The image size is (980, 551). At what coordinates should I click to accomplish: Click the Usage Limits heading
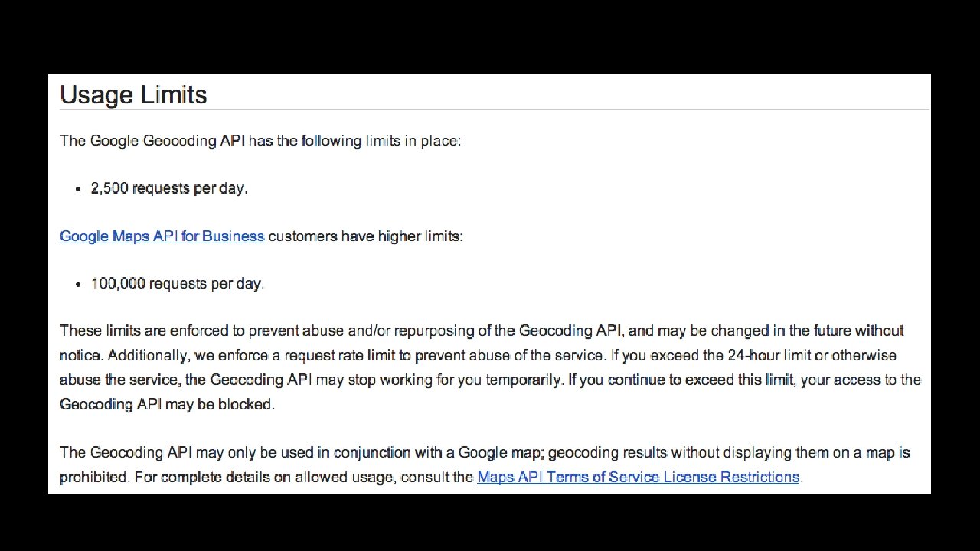click(x=133, y=95)
